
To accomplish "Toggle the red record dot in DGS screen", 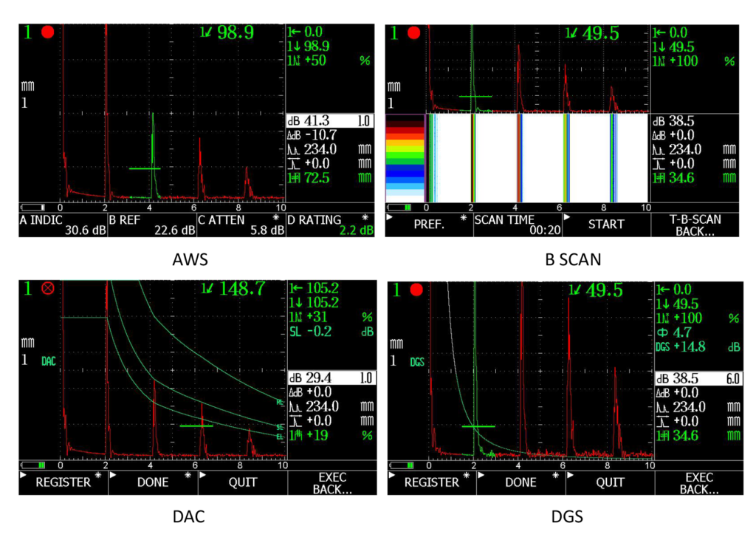I will [415, 290].
